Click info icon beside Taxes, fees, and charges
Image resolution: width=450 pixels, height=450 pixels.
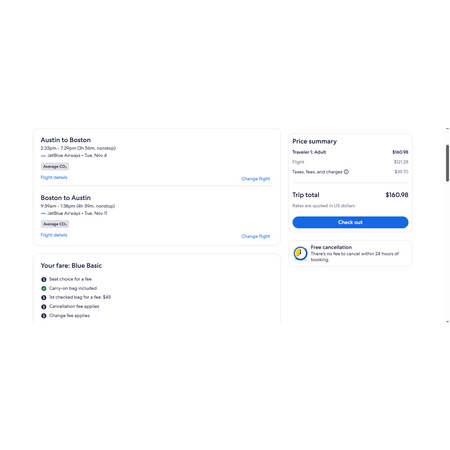click(346, 172)
